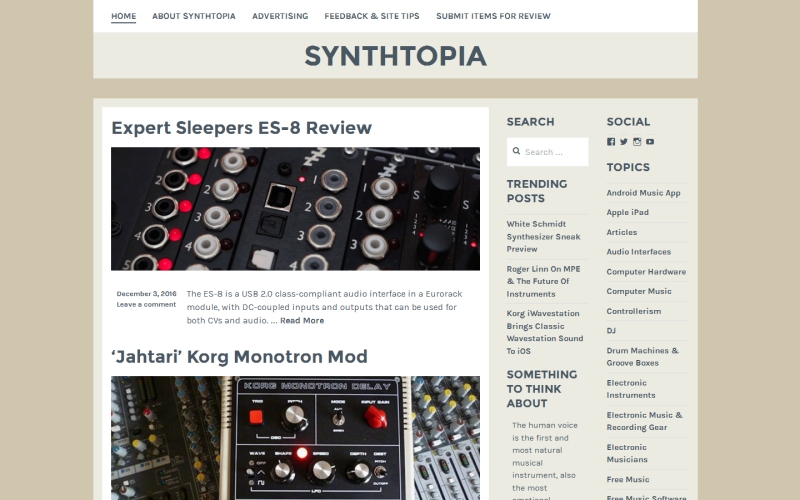Viewport: 800px width, 500px height.
Task: Go to the Home menu item
Action: point(123,16)
